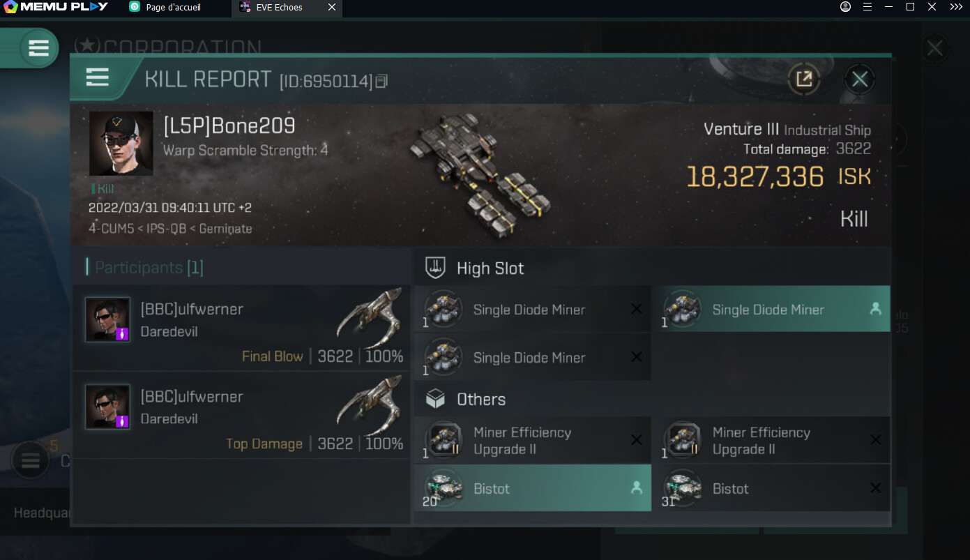This screenshot has width=970, height=560.
Task: Select the highlighted Bistot 20 item
Action: tap(532, 489)
